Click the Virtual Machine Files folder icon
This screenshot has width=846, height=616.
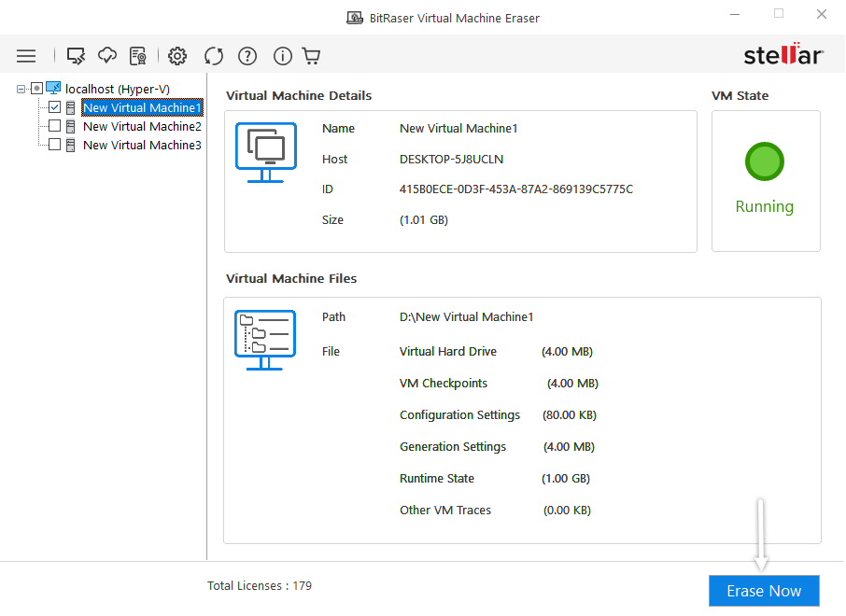click(x=265, y=340)
